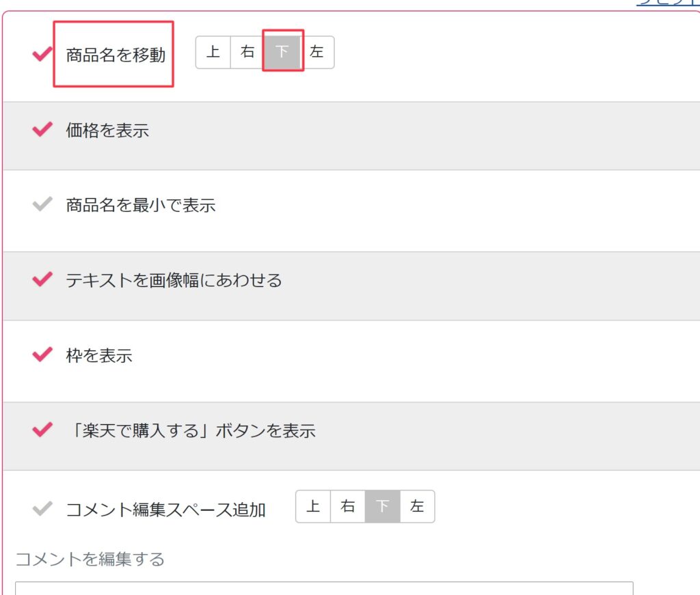Enable the コメント編集スペース追加 checkmark
Image resolution: width=700 pixels, height=595 pixels.
[x=42, y=508]
